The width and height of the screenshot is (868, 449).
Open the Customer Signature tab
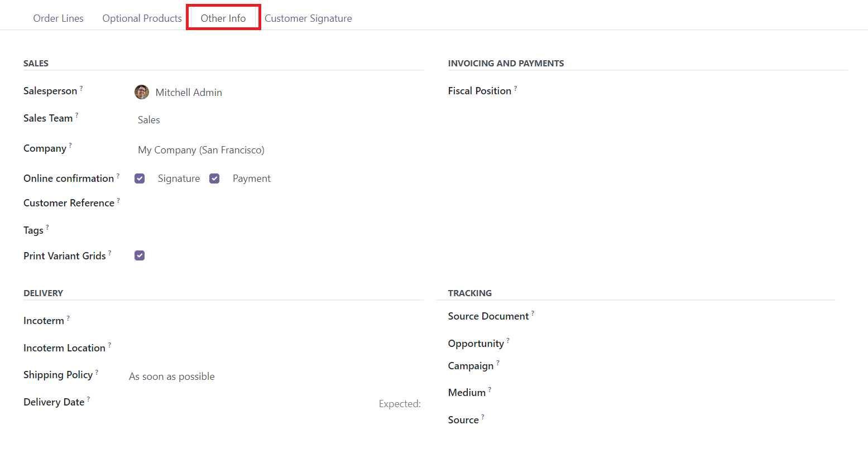tap(308, 18)
